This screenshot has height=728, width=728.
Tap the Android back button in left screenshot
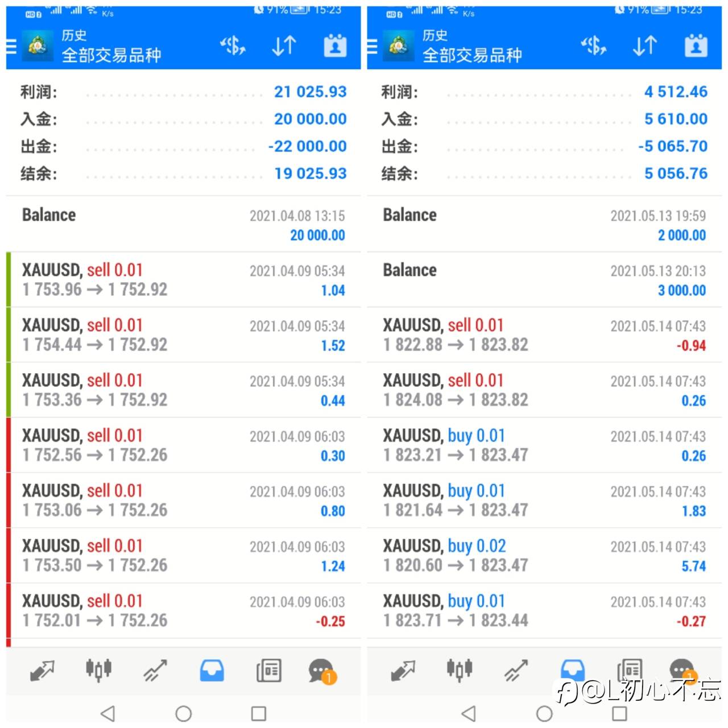[x=107, y=713]
